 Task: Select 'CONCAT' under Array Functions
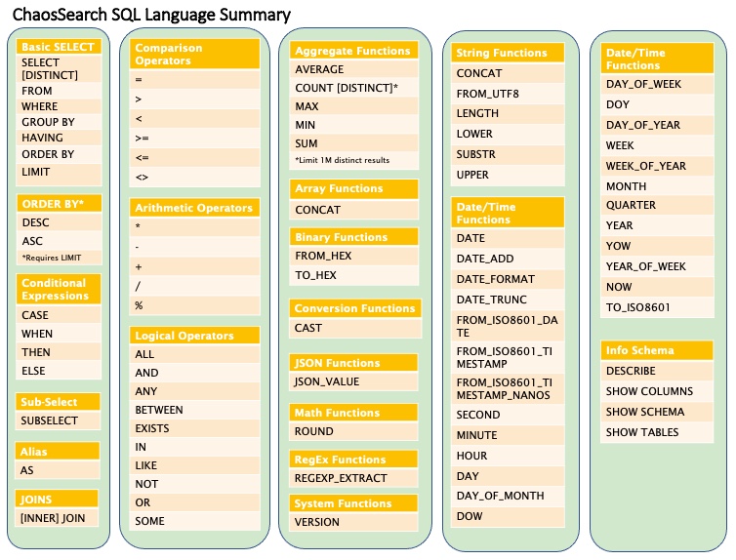point(354,210)
